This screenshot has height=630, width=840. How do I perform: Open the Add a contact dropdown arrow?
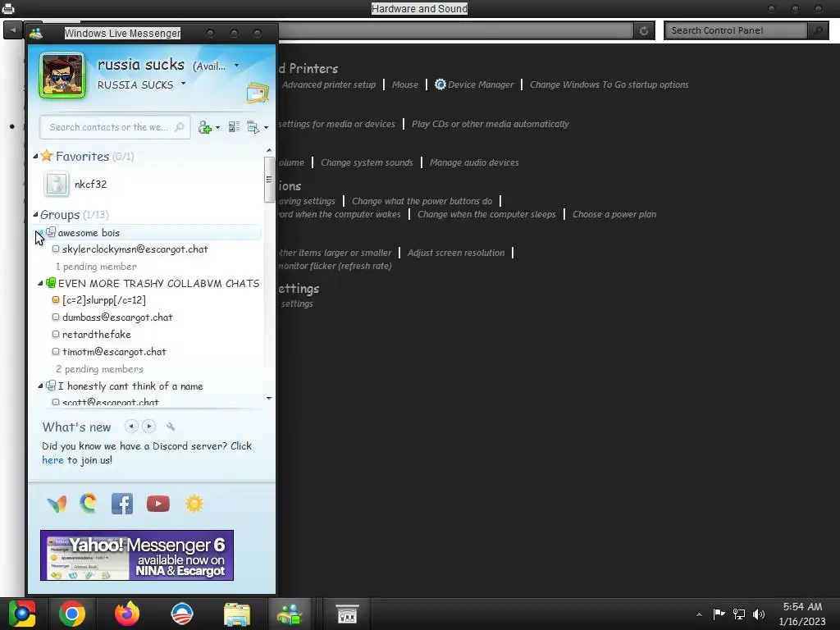[217, 127]
